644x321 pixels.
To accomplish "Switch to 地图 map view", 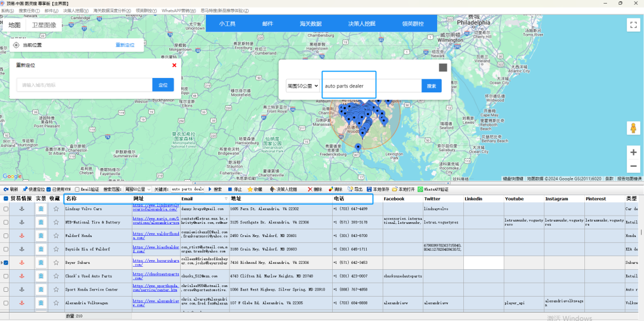I will pos(14,24).
